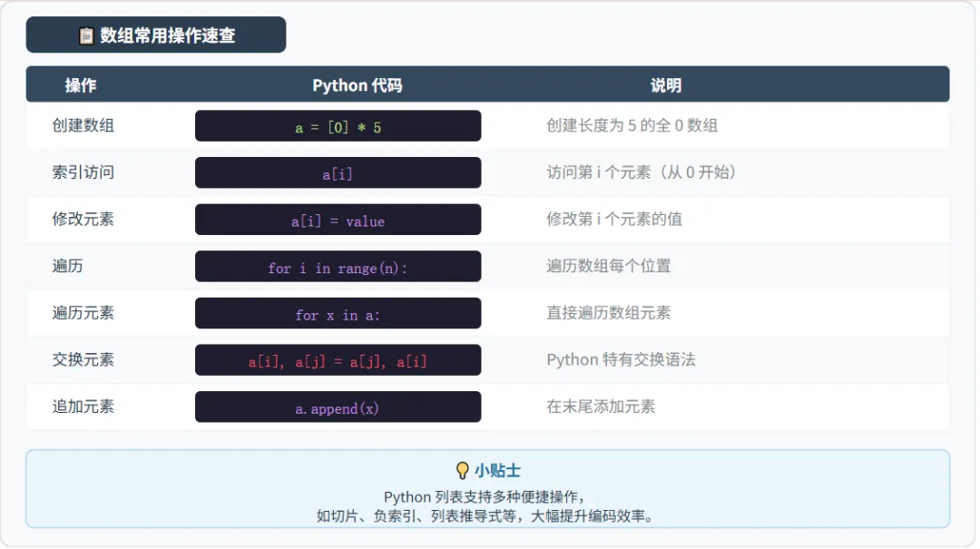Click the clipboard icon beside 数组常用操作速查
Image resolution: width=980 pixels, height=549 pixels.
click(x=86, y=35)
